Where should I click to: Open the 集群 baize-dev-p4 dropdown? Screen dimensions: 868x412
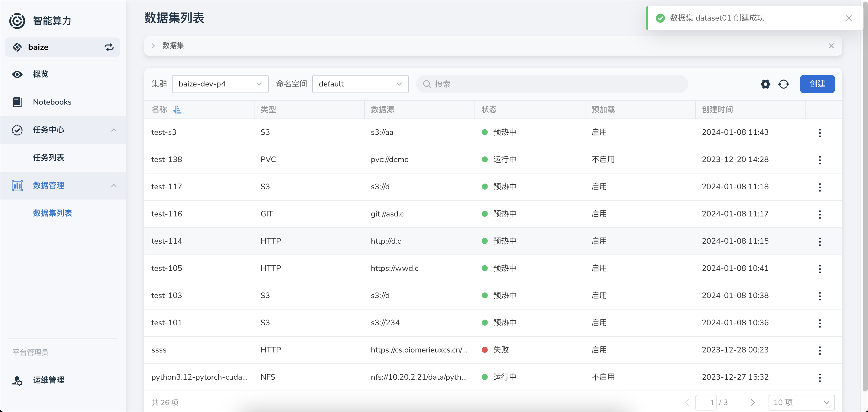(x=220, y=84)
